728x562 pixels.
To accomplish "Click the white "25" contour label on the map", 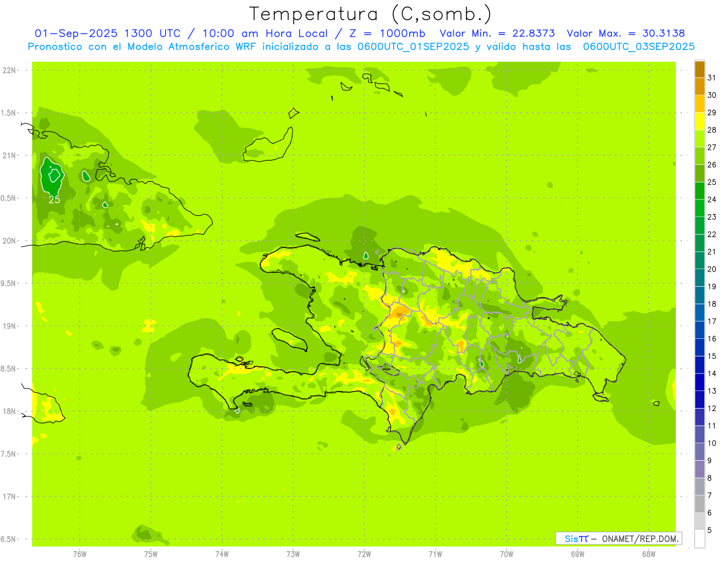I will tap(55, 199).
